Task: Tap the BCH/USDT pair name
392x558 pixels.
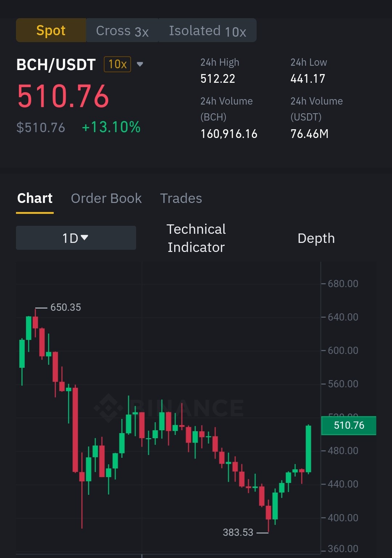Action: tap(56, 65)
